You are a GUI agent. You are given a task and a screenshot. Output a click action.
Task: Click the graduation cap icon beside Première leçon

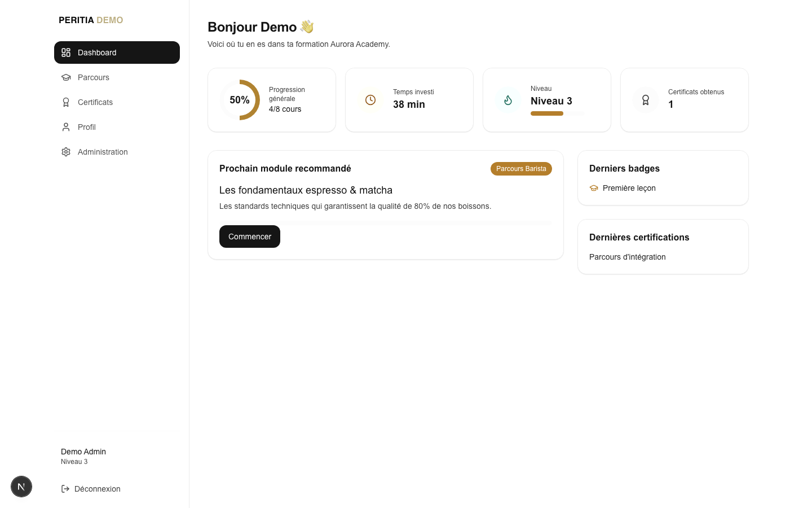coord(594,188)
